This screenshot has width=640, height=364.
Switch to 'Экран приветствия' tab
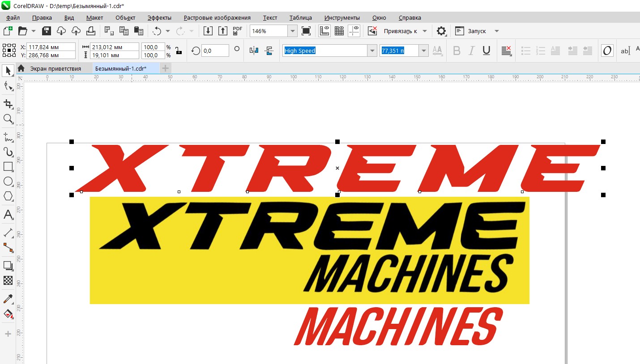pos(55,68)
